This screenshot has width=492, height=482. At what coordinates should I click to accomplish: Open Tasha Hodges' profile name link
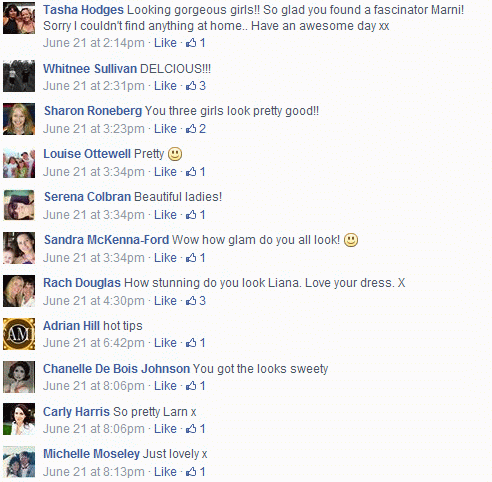click(x=83, y=10)
